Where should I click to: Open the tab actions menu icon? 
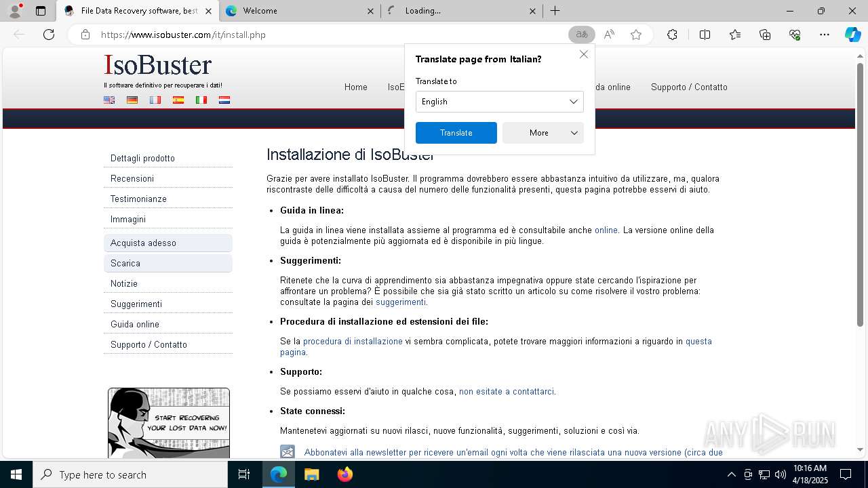click(41, 11)
